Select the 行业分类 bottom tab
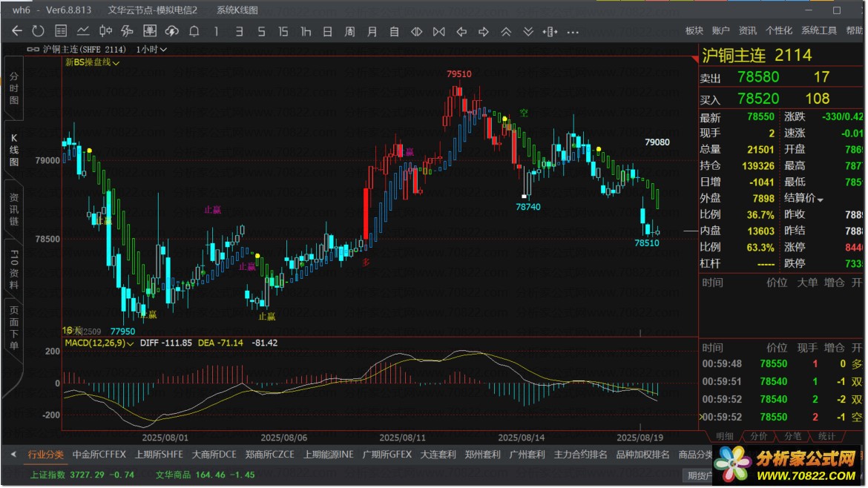 46,455
